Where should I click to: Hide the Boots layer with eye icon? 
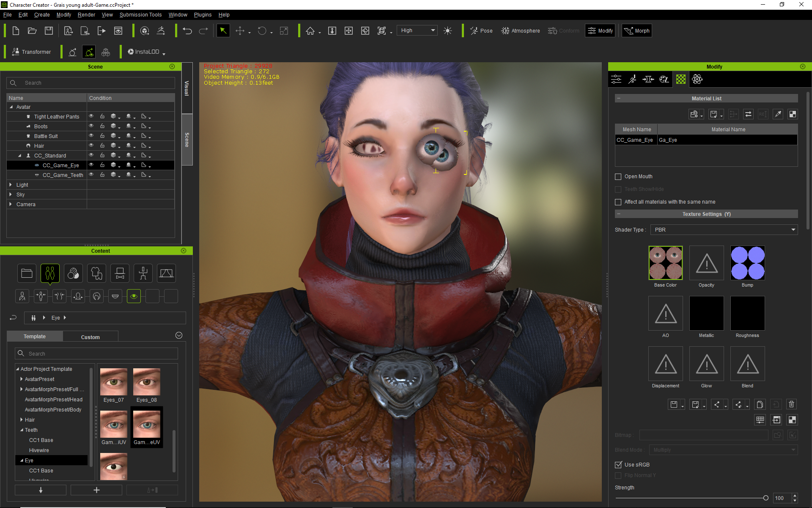point(91,126)
